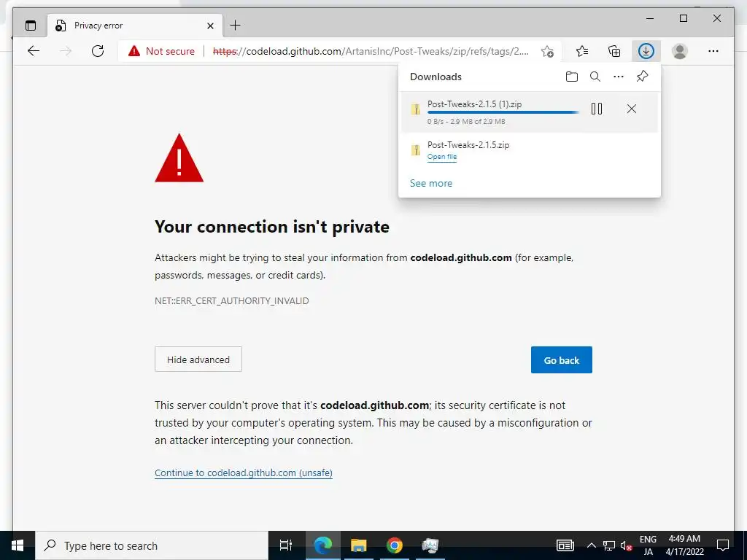Open the Collections icon

point(614,51)
